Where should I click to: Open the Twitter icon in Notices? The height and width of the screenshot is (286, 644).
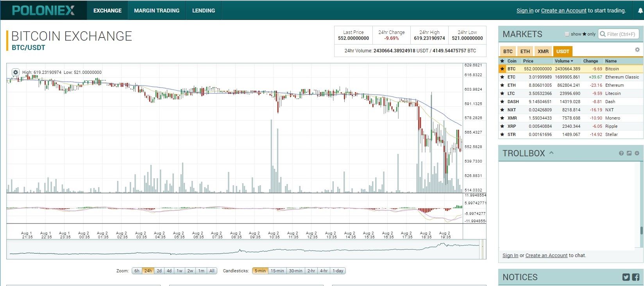(626, 277)
